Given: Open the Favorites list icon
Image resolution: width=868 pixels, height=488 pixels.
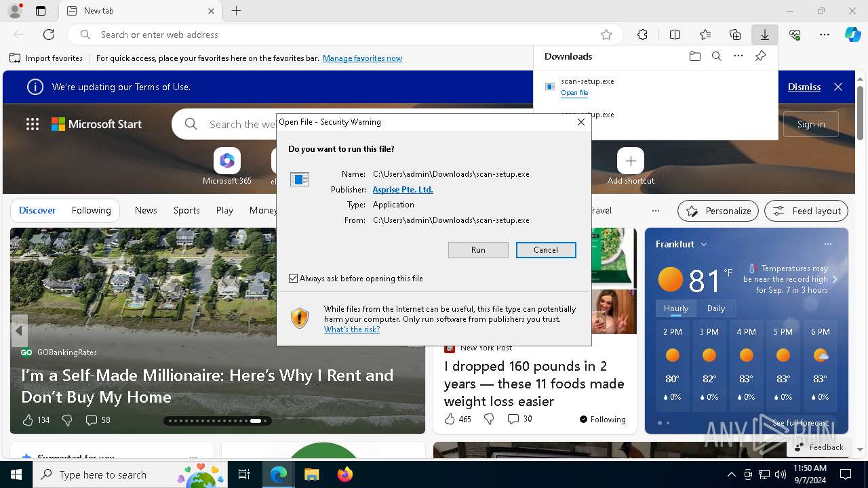Looking at the screenshot, I should click(705, 35).
